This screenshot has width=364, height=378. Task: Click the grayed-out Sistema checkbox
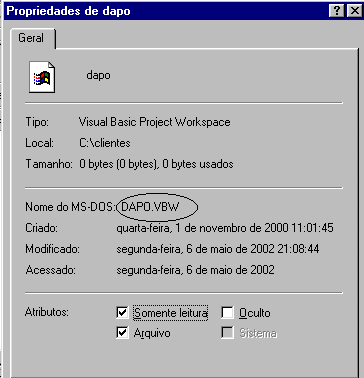tap(227, 333)
